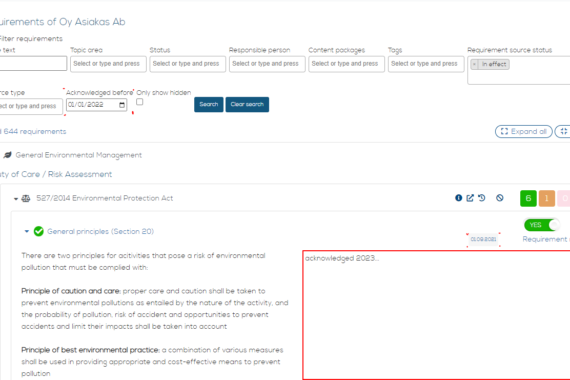Click the Clear search button
Image resolution: width=570 pixels, height=380 pixels.
coord(247,104)
